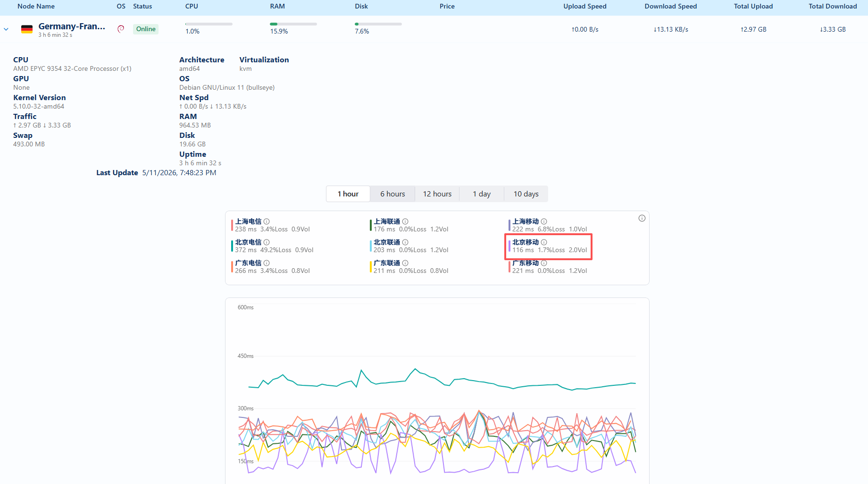The height and width of the screenshot is (484, 868).
Task: Click the info icon beside 北京电信
Action: [x=267, y=242]
